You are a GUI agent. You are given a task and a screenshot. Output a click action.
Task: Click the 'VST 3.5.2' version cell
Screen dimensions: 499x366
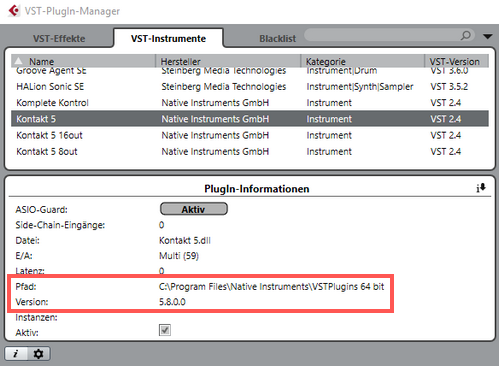(x=449, y=87)
